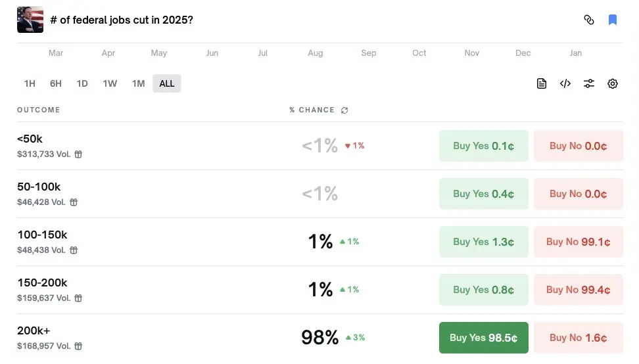Screen dimensions: 639x364
Task: Switch to the ALL time range
Action: pyautogui.click(x=167, y=83)
